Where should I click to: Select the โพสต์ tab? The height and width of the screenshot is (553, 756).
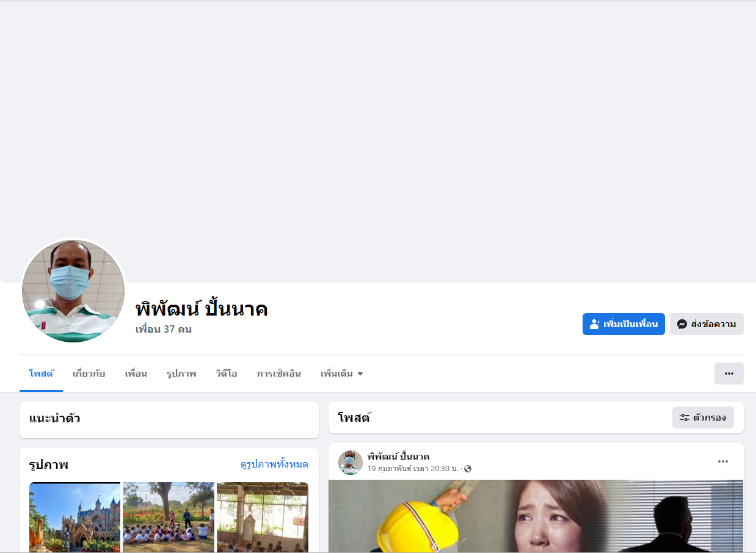pos(41,374)
